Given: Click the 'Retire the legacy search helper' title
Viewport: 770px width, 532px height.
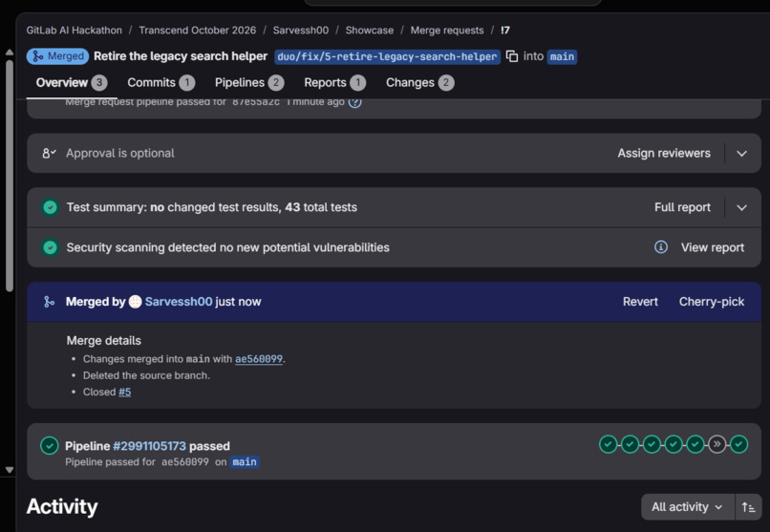Looking at the screenshot, I should (x=181, y=56).
